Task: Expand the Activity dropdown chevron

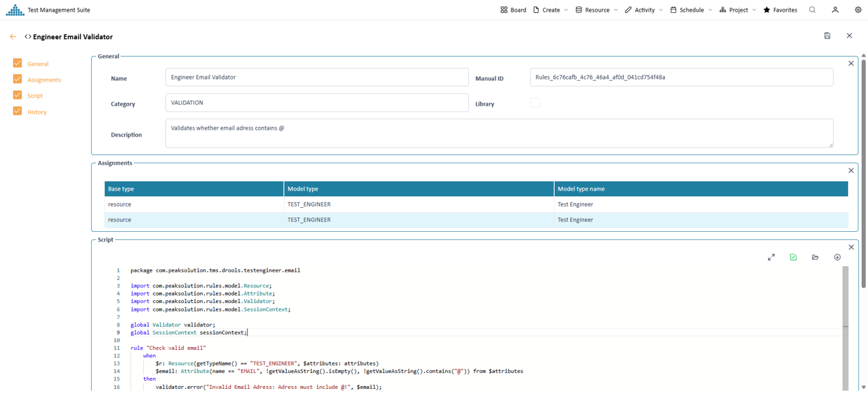Action: [x=661, y=10]
